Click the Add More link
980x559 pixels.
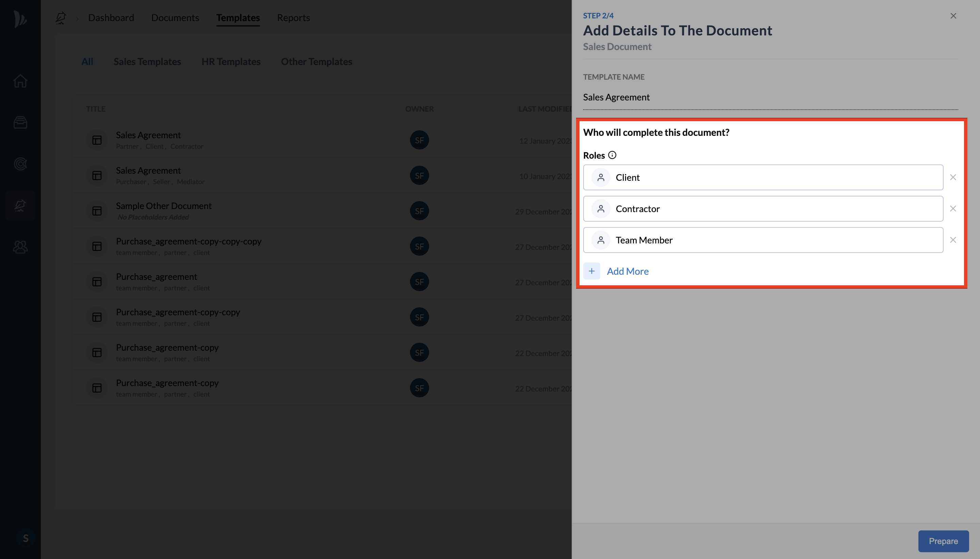(627, 271)
